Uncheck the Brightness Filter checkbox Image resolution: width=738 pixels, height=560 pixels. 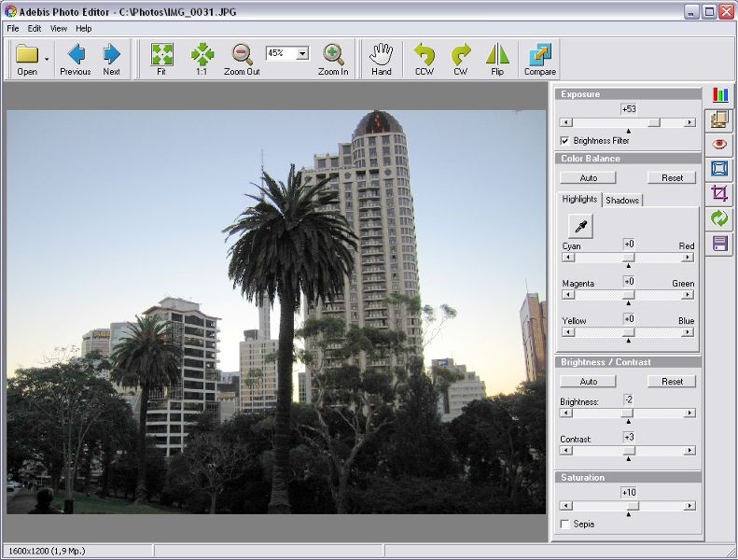(564, 141)
